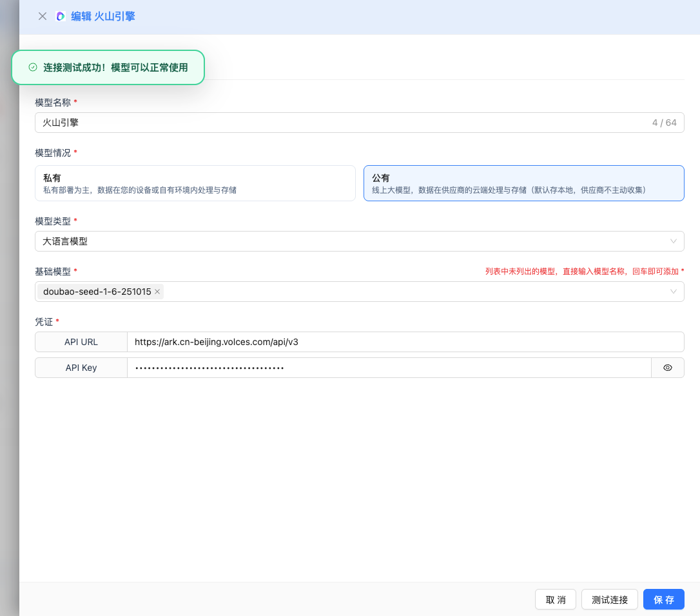Viewport: 700px width, 616px height.
Task: Click the Volcano Engine logo in the header
Action: 61,16
